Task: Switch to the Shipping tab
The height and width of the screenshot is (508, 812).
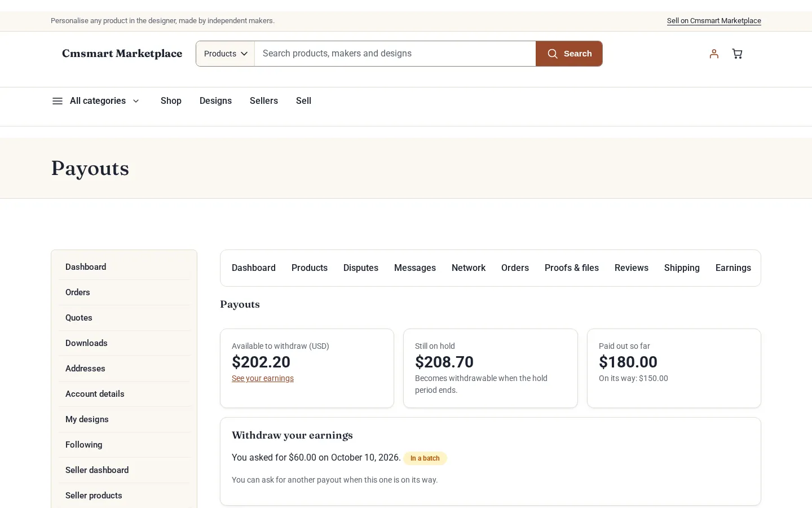Action: coord(682,268)
